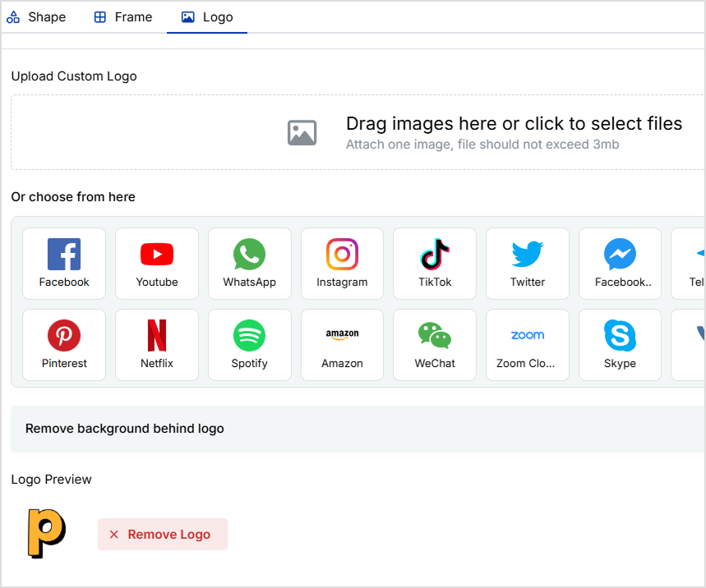Select the Spotify logo

(249, 345)
